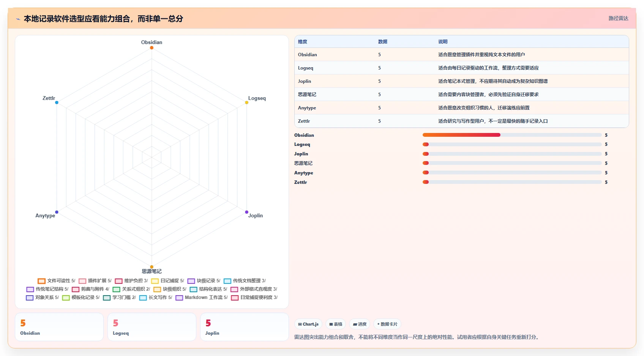Toggle the 文件可读性 legend dataset

56,281
